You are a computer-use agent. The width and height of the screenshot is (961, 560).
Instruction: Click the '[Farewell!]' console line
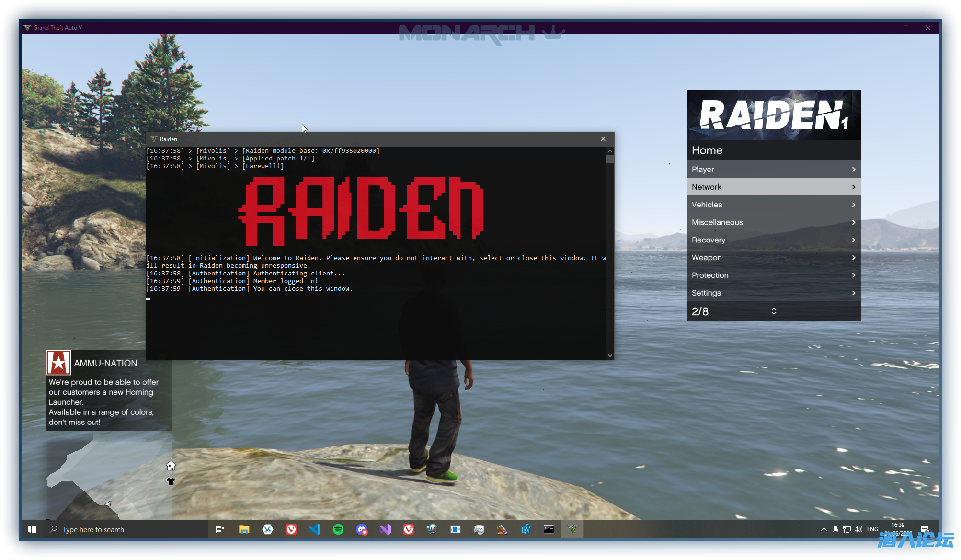215,166
